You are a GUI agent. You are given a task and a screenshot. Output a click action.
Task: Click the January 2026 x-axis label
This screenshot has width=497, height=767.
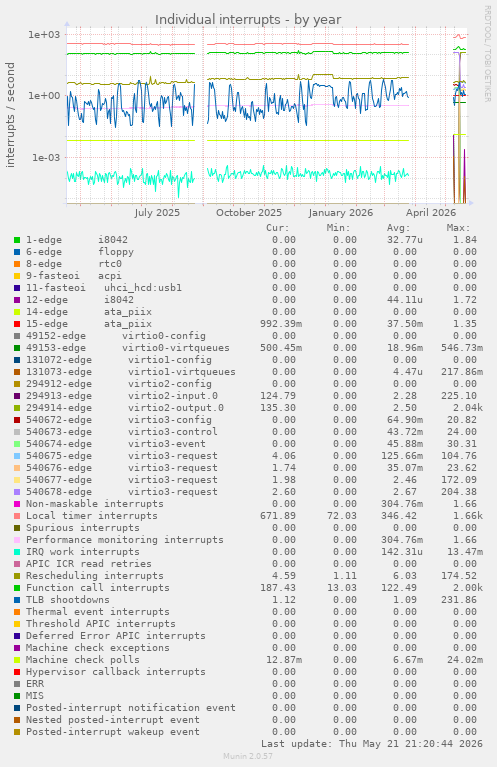(340, 213)
